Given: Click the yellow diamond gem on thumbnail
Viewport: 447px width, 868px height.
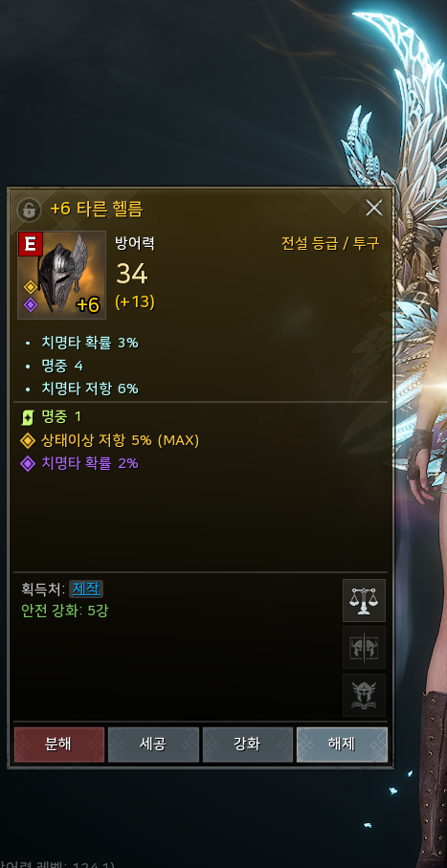Looking at the screenshot, I should point(30,287).
